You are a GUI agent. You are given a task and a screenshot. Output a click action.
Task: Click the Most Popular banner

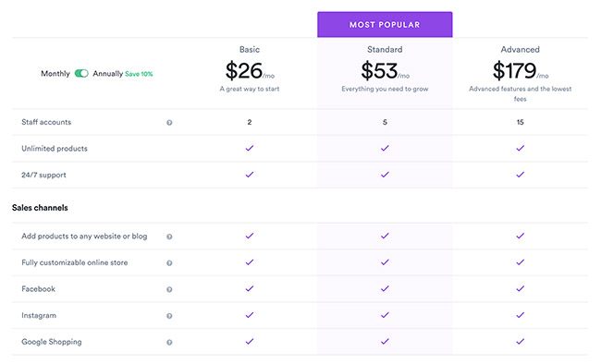pos(385,25)
